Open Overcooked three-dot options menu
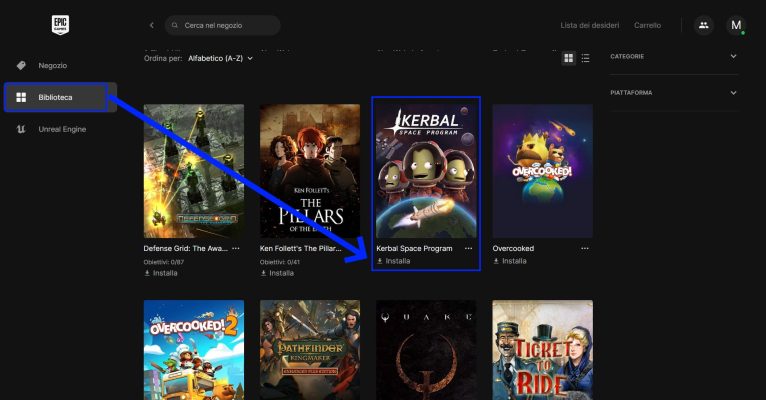 (x=585, y=248)
